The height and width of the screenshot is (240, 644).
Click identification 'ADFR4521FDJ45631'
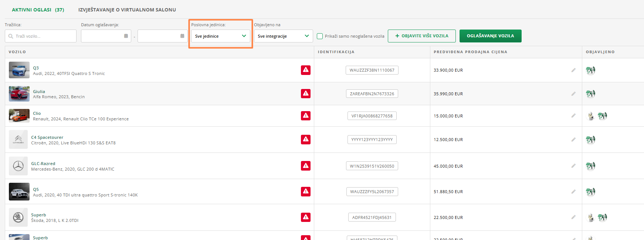tap(372, 217)
